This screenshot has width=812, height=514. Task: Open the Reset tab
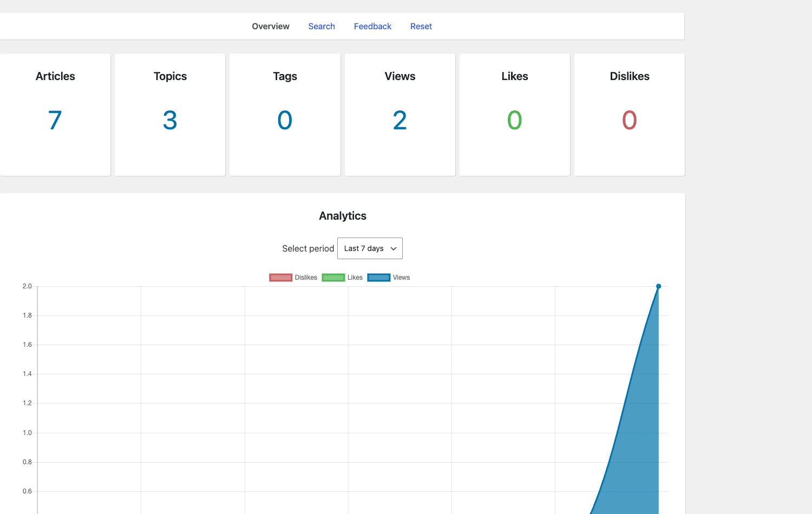click(x=421, y=27)
